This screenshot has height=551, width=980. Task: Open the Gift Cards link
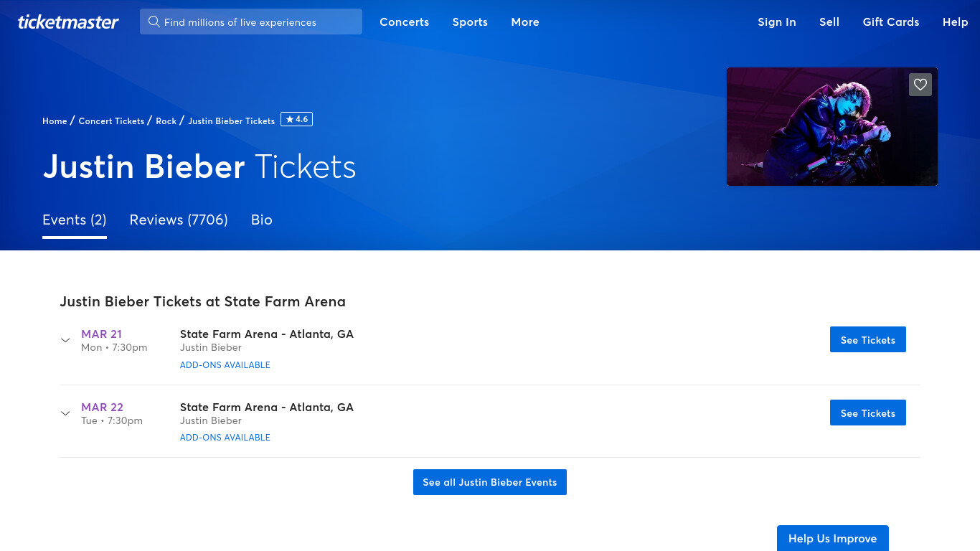(891, 22)
